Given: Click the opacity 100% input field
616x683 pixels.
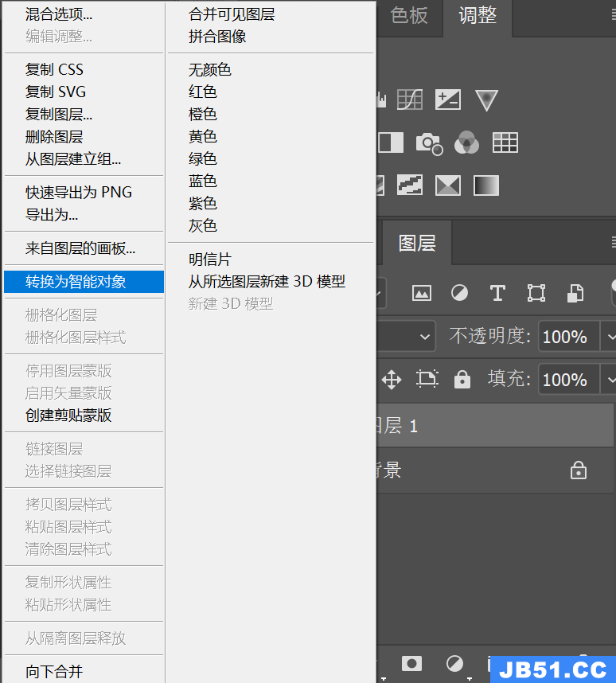Looking at the screenshot, I should coord(567,336).
